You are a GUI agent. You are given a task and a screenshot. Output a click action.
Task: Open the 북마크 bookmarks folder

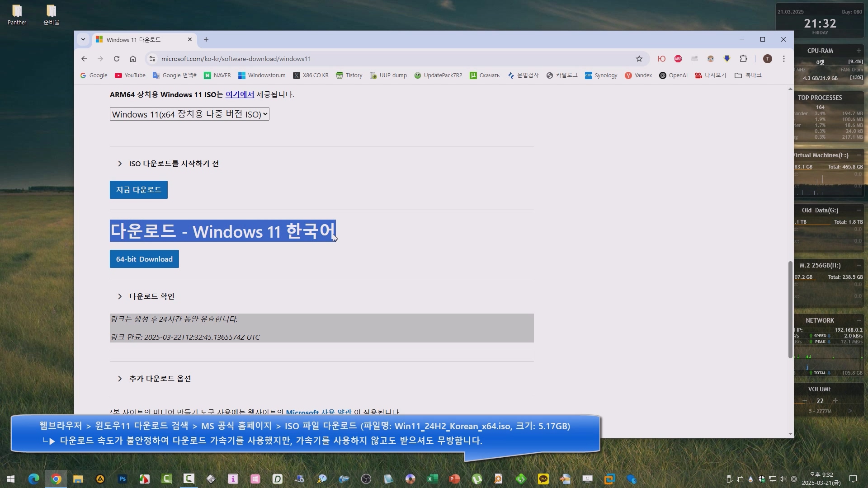[748, 75]
